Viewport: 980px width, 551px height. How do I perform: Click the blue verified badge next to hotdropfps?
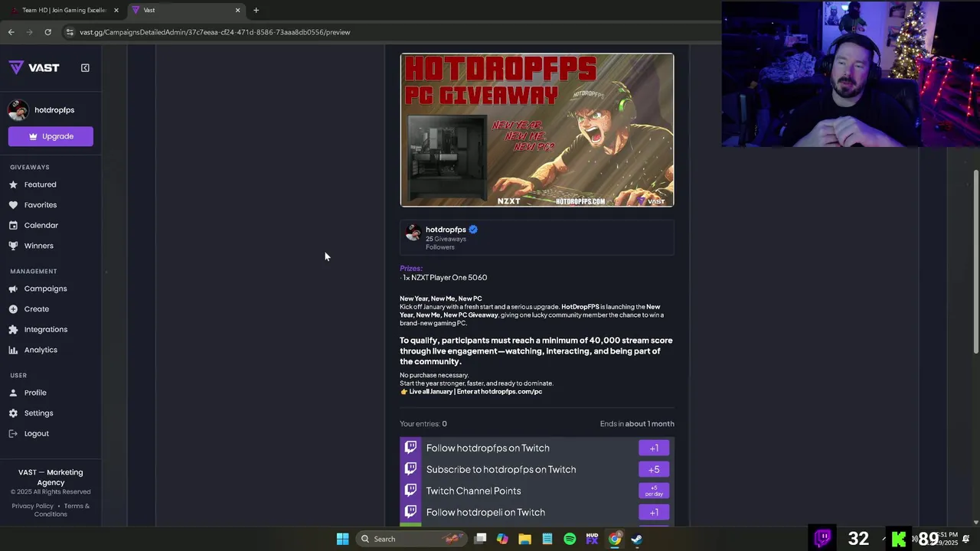click(x=473, y=230)
